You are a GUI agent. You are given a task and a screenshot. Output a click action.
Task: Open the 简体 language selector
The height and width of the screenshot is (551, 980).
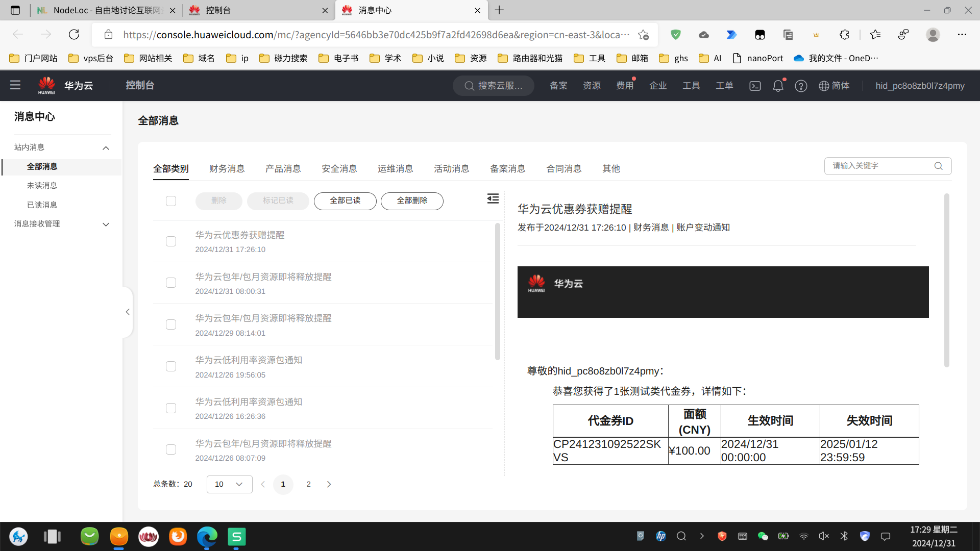tap(841, 86)
